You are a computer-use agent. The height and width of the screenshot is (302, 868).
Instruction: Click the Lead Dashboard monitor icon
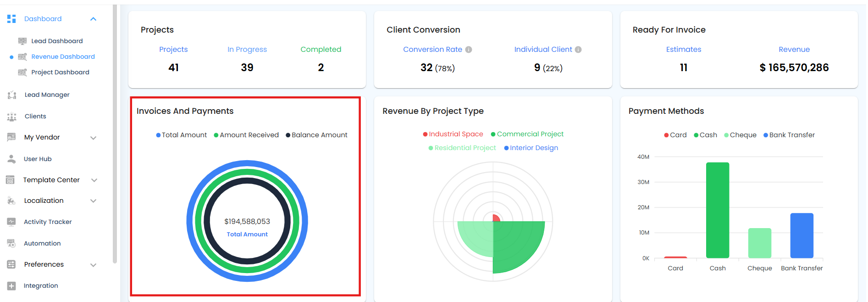coord(22,41)
